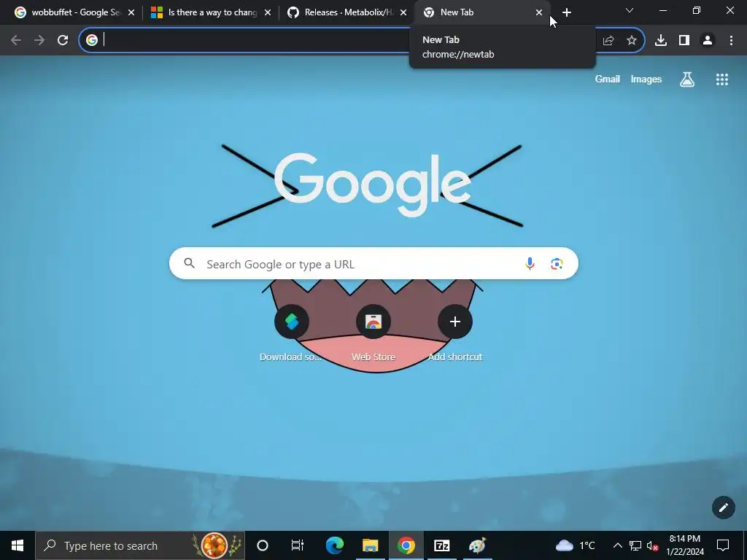Open the notification center icon

(723, 545)
